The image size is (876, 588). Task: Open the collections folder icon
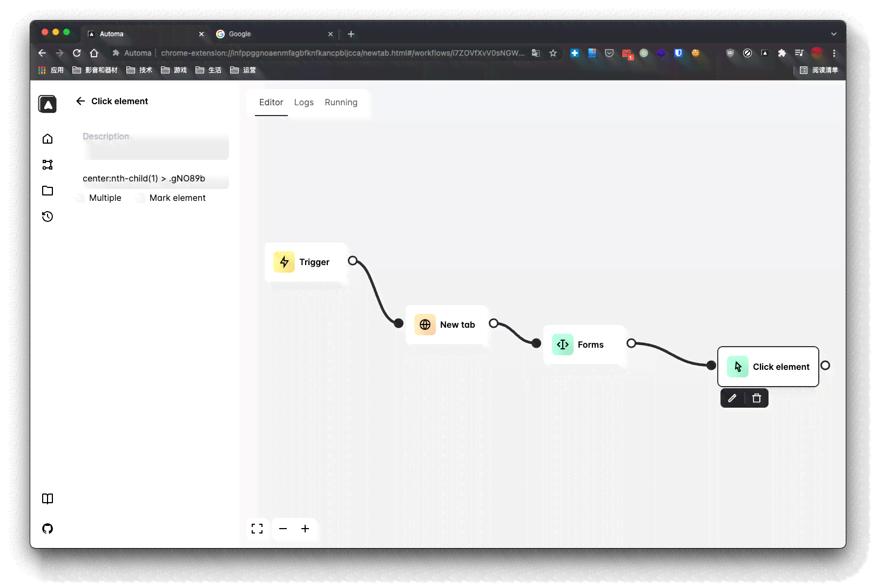pos(48,191)
